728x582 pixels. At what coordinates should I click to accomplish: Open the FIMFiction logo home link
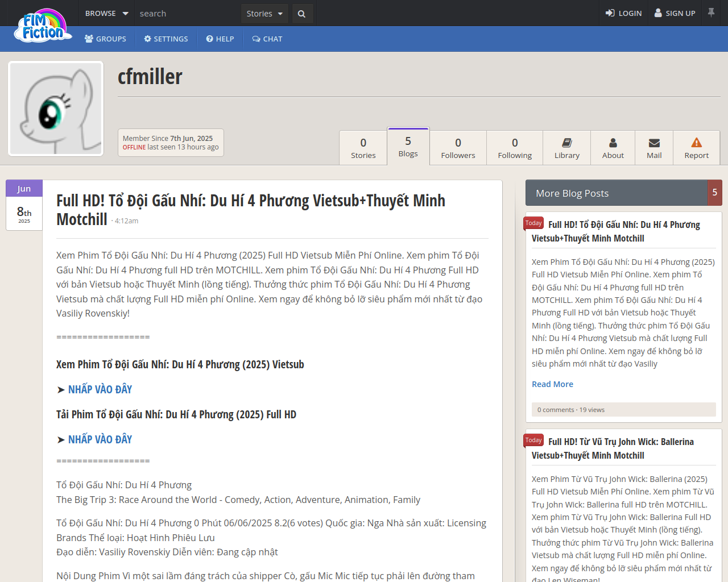pos(43,26)
